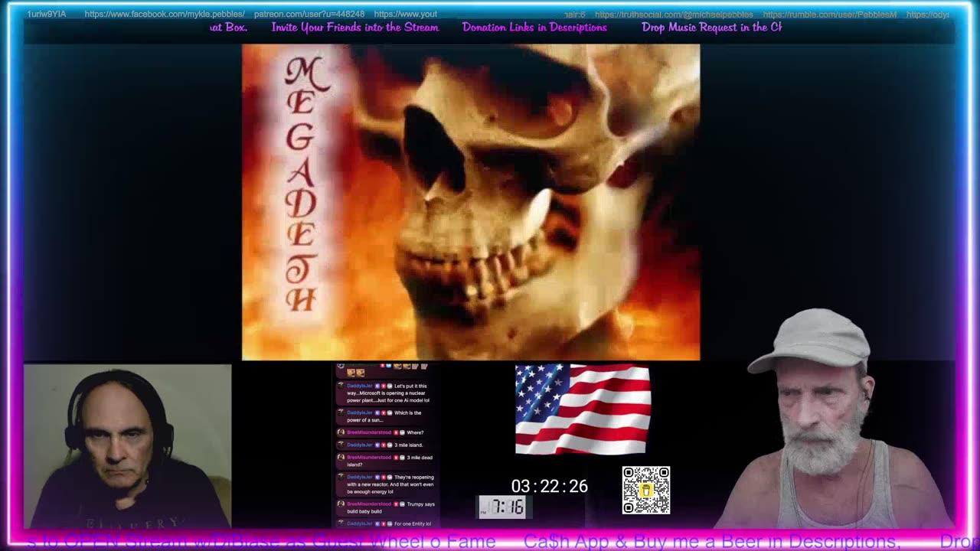Viewport: 980px width, 551px height.
Task: Click the waving American flag image
Action: [583, 409]
